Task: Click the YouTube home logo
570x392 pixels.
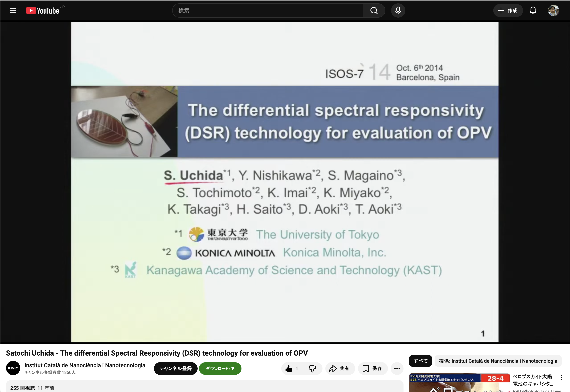Action: [x=42, y=10]
